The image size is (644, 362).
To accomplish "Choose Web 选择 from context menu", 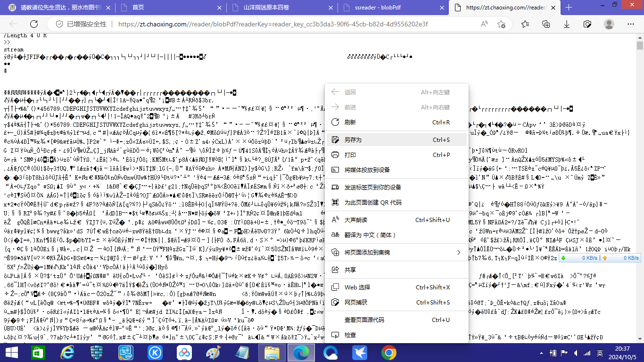I will [x=396, y=287].
